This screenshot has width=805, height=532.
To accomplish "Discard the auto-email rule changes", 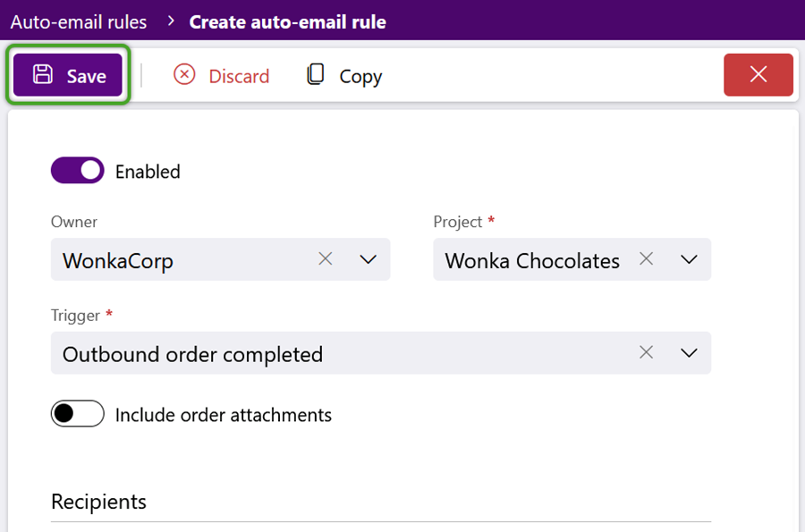I will [x=221, y=75].
